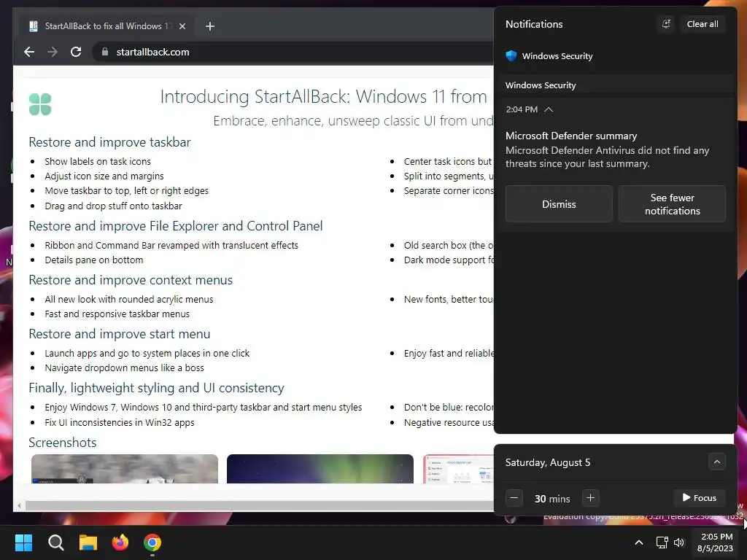Click 'Navigate dropdown menus like a boss'
Viewport: 747px width, 560px height.
124,367
